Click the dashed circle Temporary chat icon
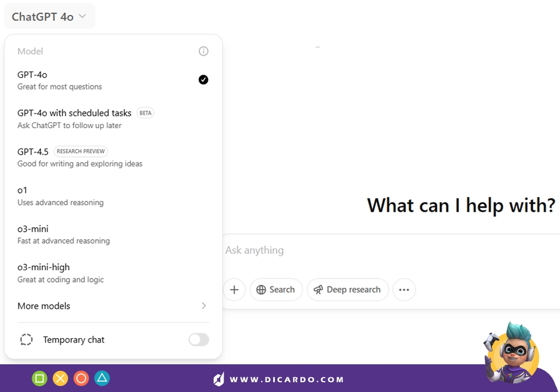 click(26, 340)
